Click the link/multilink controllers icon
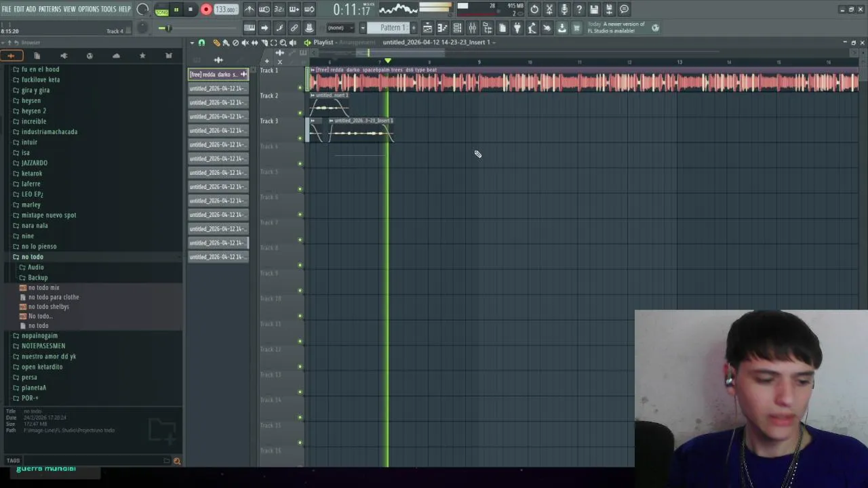This screenshot has height=488, width=868. point(294,28)
